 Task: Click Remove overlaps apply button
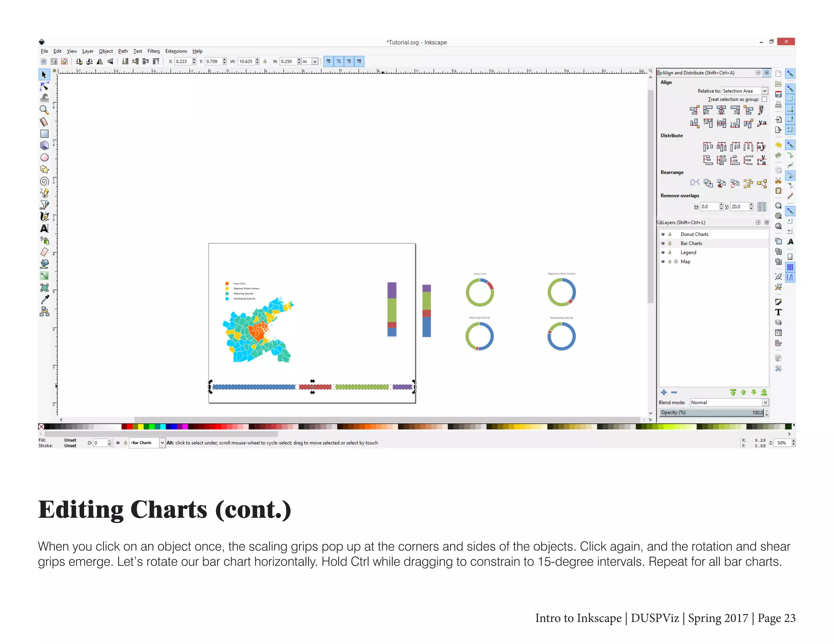(762, 207)
